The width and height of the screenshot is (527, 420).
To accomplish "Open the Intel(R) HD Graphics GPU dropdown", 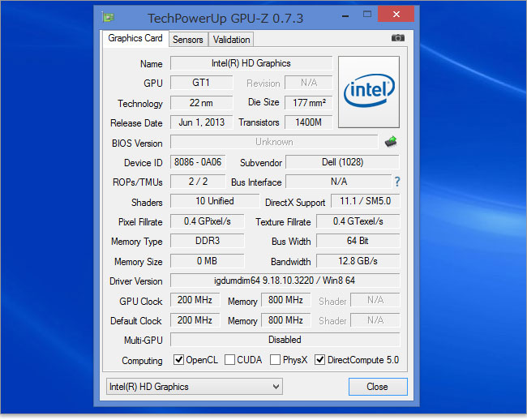I will pos(195,387).
